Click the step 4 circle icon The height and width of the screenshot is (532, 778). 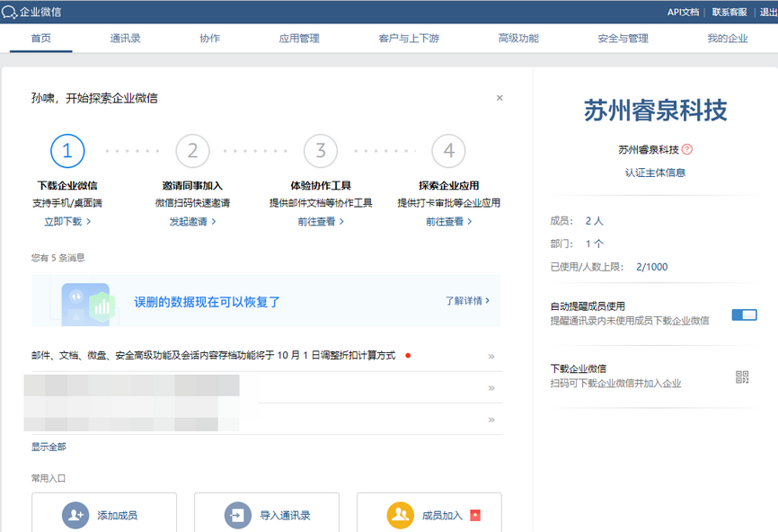click(x=448, y=151)
